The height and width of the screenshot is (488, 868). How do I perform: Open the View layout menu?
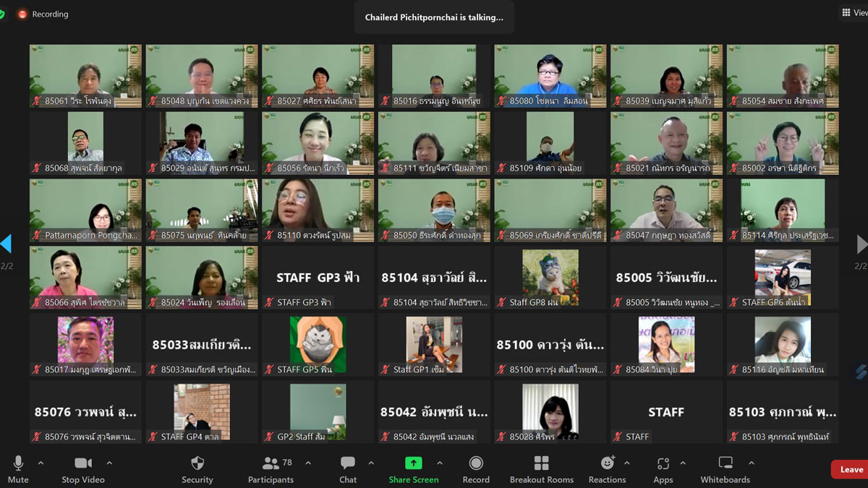[853, 12]
